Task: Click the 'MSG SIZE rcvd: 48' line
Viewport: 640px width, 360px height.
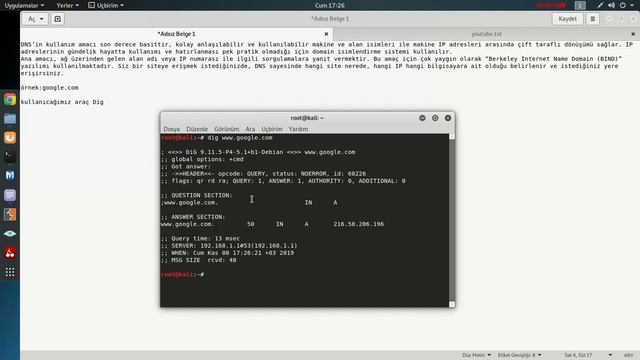Action: click(x=199, y=260)
